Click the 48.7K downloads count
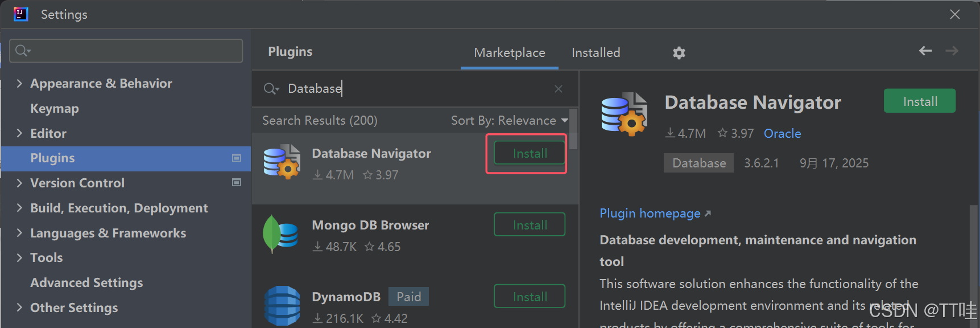 point(335,247)
